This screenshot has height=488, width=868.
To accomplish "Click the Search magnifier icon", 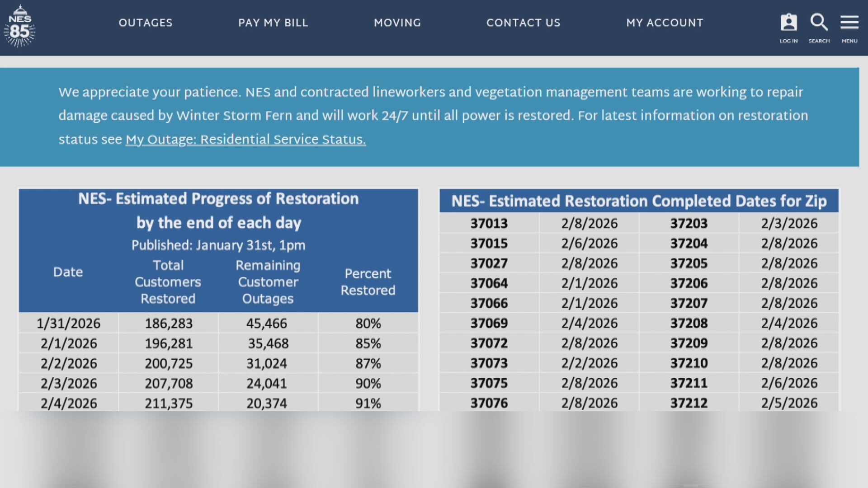I will pos(819,23).
